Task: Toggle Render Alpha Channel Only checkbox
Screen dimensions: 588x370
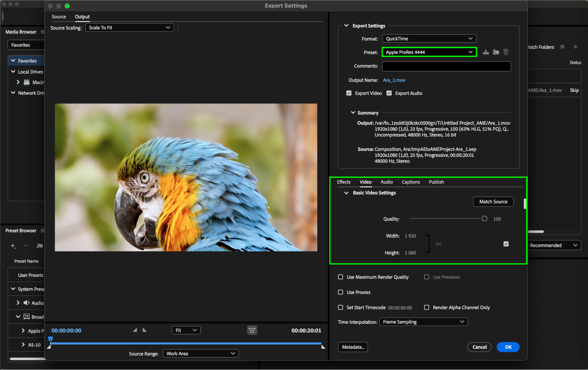Action: point(427,307)
